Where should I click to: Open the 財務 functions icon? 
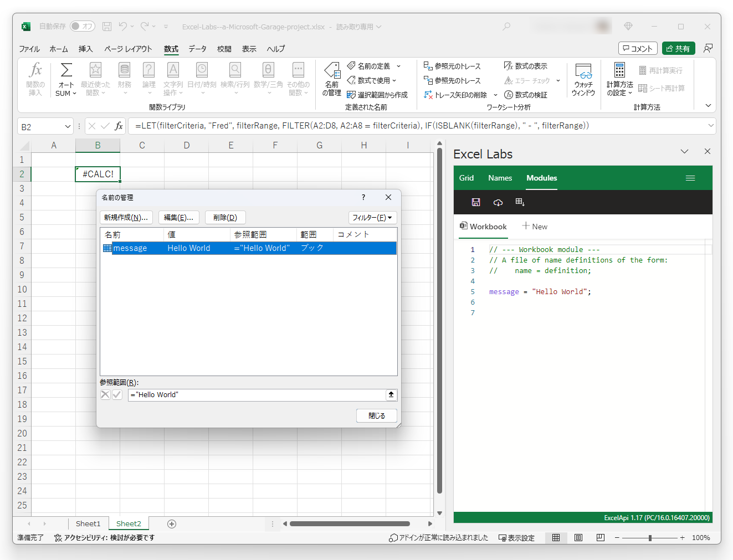click(124, 79)
